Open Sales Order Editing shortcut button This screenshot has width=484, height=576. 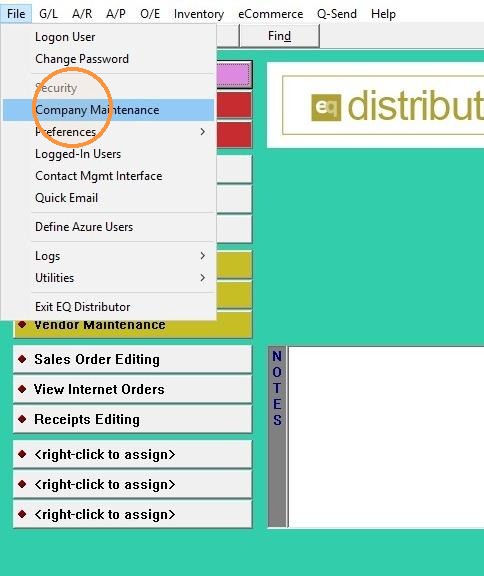(133, 359)
